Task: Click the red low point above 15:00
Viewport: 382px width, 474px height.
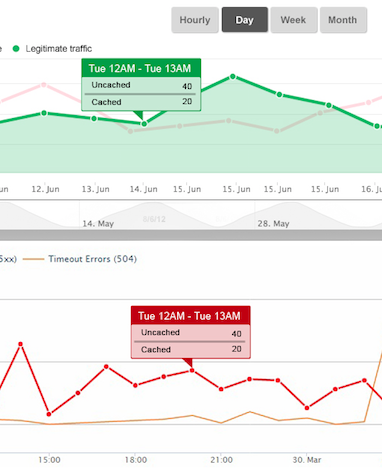Action: point(49,414)
